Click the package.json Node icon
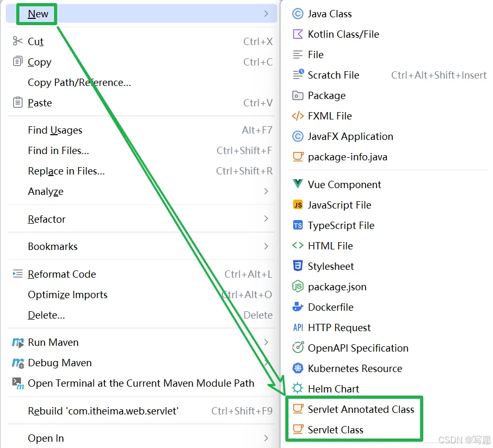The height and width of the screenshot is (448, 493). coord(297,287)
